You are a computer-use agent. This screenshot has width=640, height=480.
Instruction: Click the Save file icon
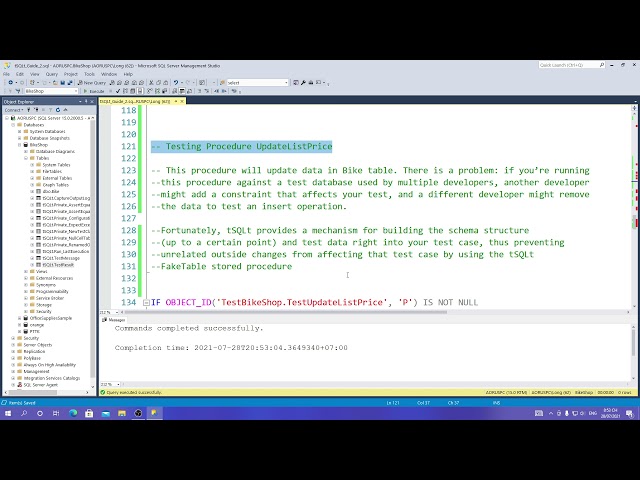(62, 82)
